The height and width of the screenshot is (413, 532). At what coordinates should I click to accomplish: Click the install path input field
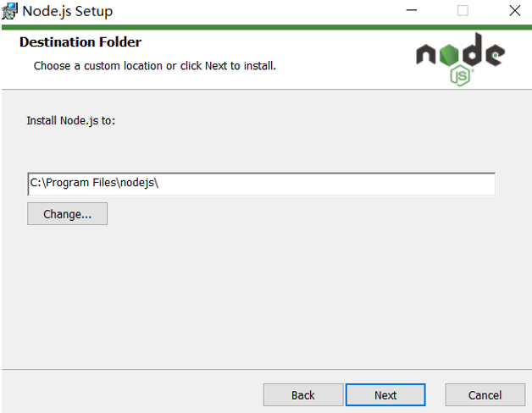[261, 184]
